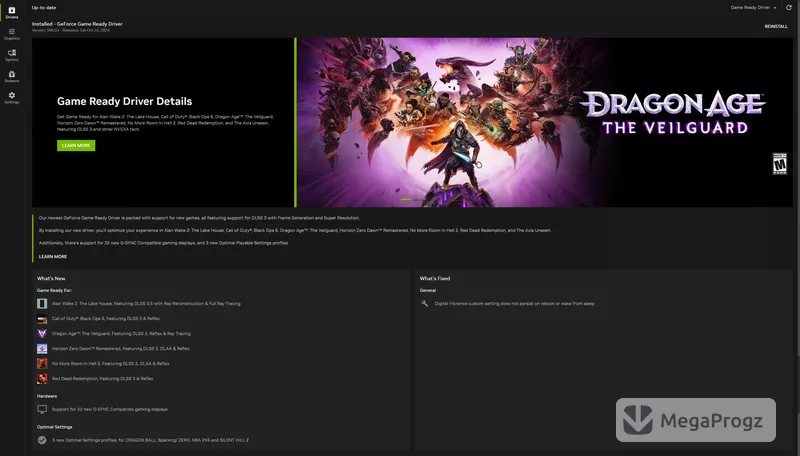Click the checkmark icon for Optimal Settings profiles
This screenshot has height=456, width=800.
pos(42,440)
